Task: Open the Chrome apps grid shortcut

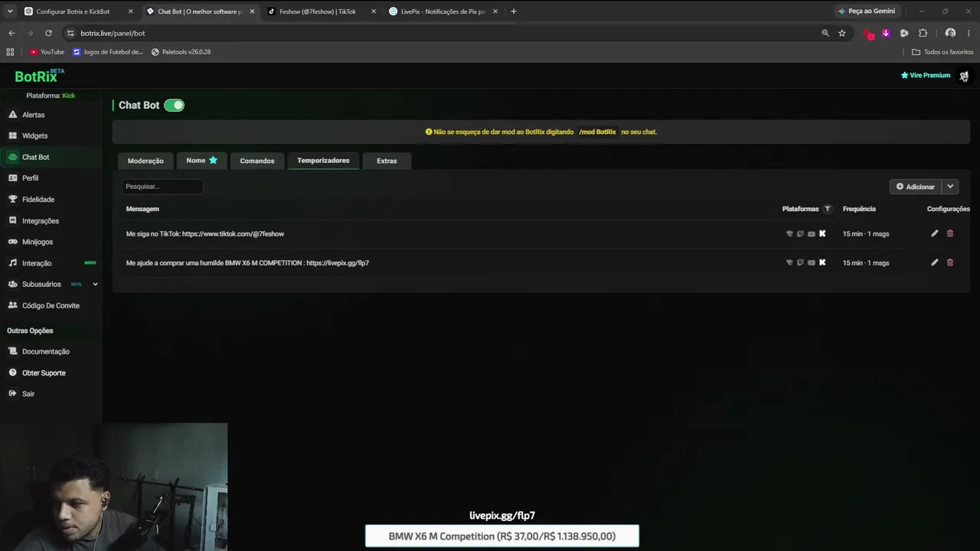Action: click(10, 52)
